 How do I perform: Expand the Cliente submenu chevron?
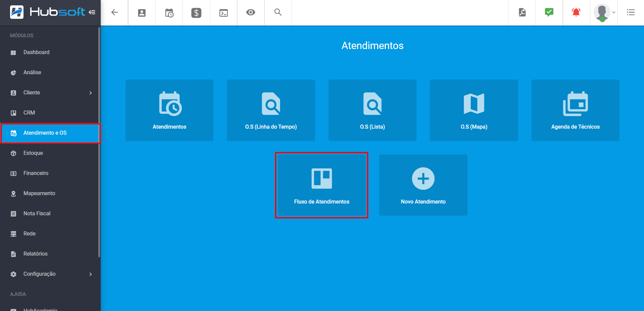[91, 93]
